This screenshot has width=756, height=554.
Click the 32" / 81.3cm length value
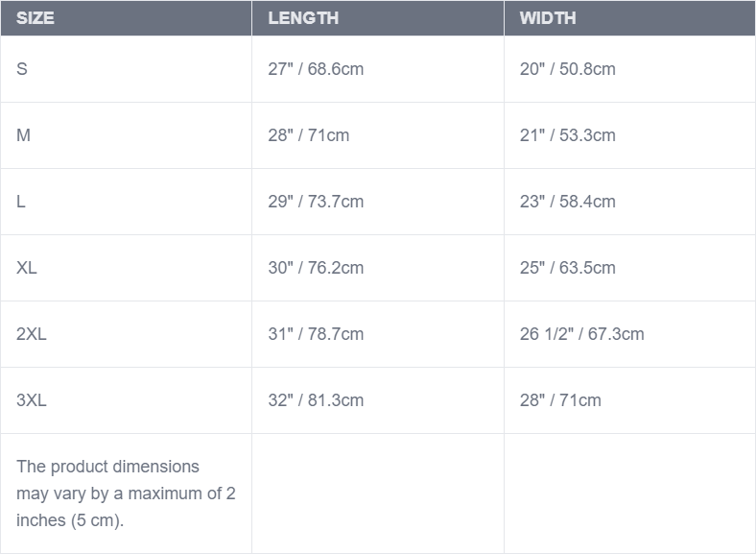(316, 400)
